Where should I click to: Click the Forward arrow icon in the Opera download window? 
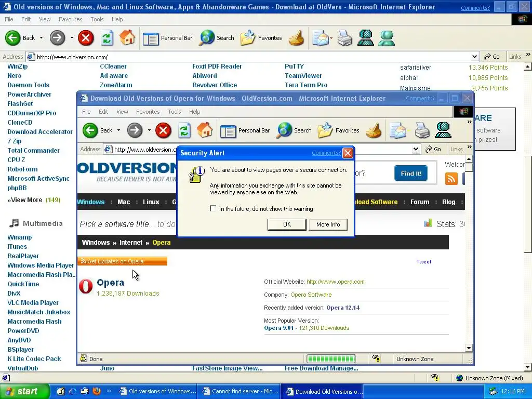(x=135, y=130)
